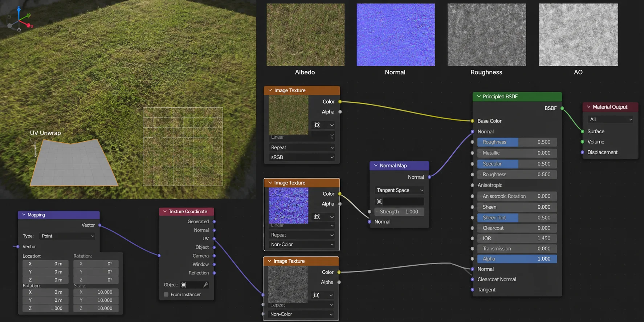Click Scale X field showing 10.000
644x322 pixels.
[x=96, y=292]
